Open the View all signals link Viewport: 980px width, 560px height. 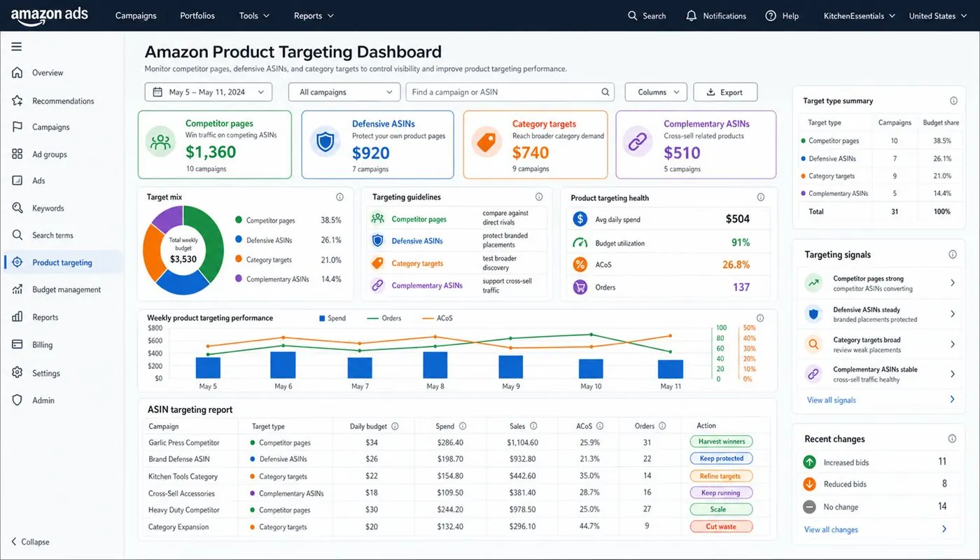pyautogui.click(x=831, y=400)
